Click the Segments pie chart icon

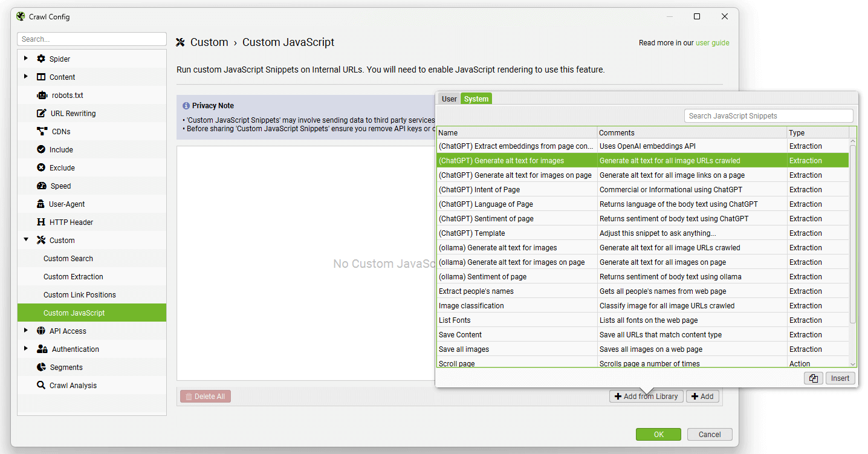41,368
